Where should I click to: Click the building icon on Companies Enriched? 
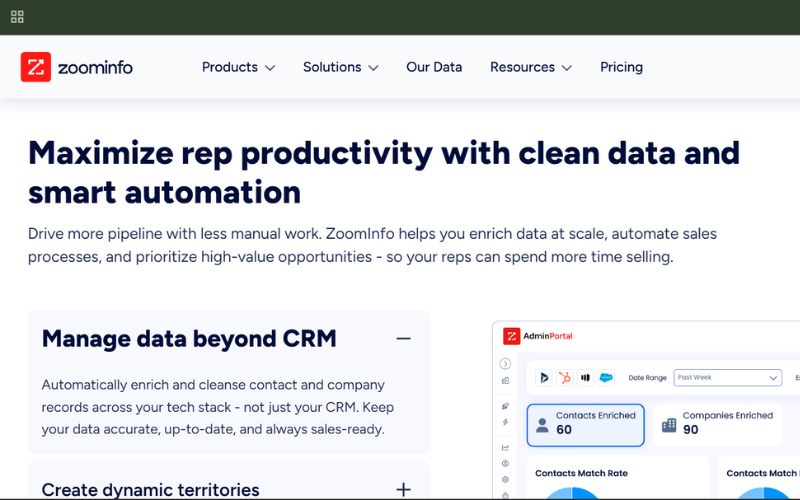coord(669,425)
